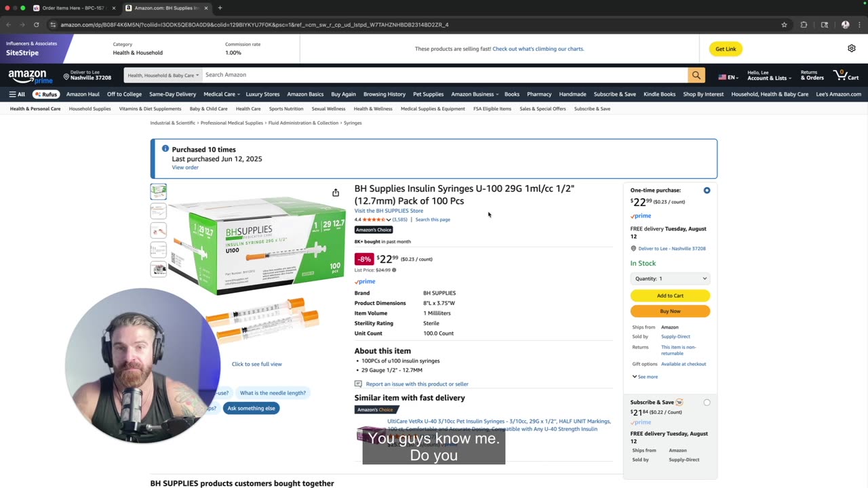Click the Get Link button
This screenshot has width=868, height=488.
(726, 49)
